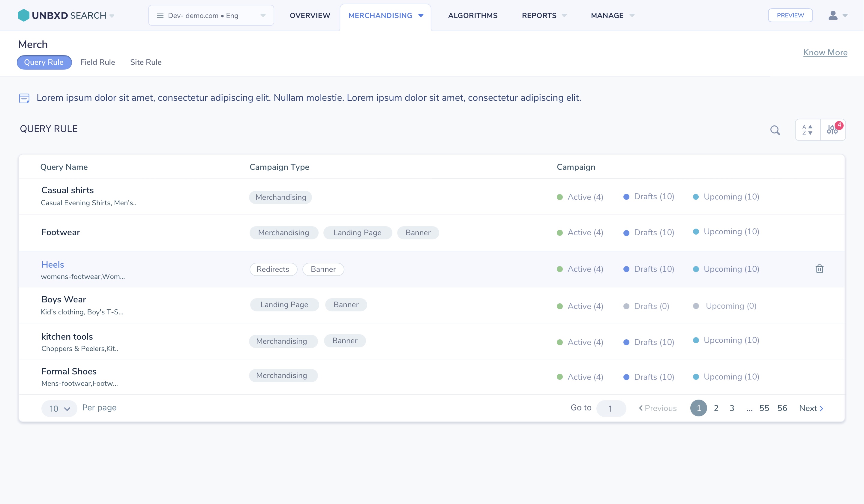
Task: Open the account menu caret
Action: (x=845, y=15)
